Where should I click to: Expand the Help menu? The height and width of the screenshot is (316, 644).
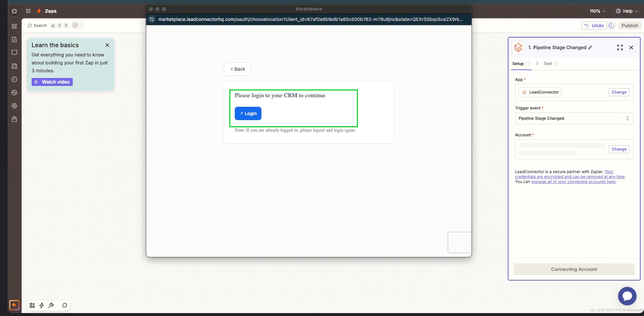[x=627, y=11]
